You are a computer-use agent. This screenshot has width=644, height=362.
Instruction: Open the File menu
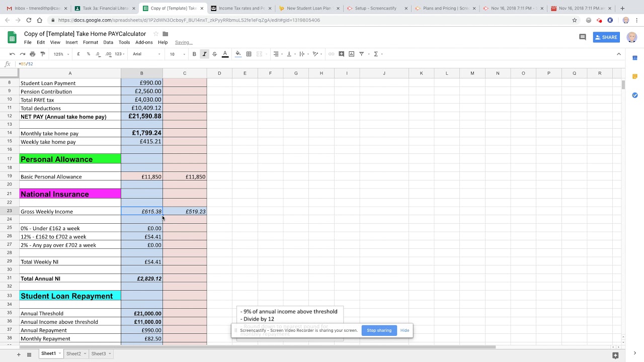28,42
